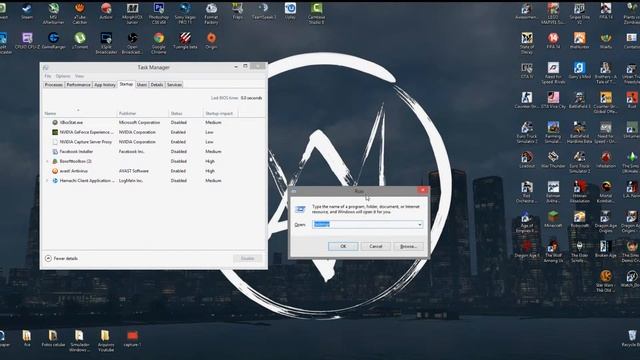Close the Run dialog with red X
640x360 pixels.
(x=423, y=190)
